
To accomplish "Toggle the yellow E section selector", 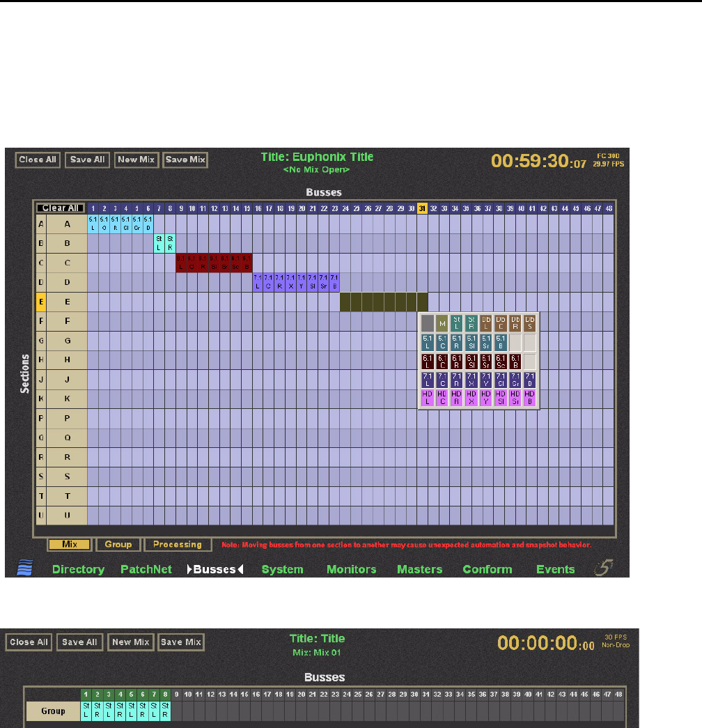I will point(41,302).
